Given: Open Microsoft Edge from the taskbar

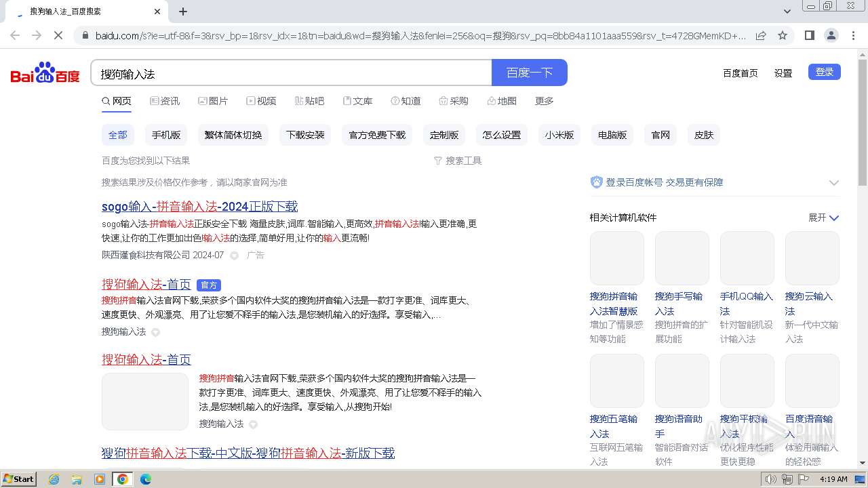Looking at the screenshot, I should pyautogui.click(x=146, y=479).
